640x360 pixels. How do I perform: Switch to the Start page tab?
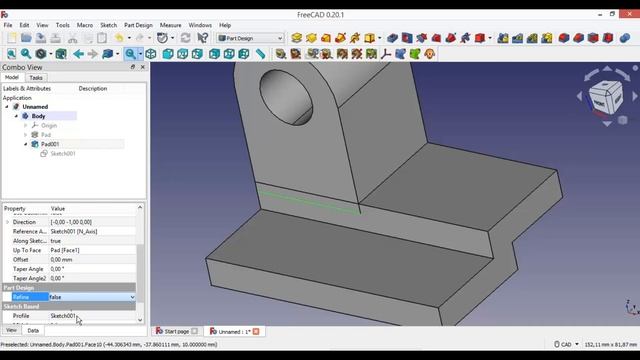(x=177, y=331)
